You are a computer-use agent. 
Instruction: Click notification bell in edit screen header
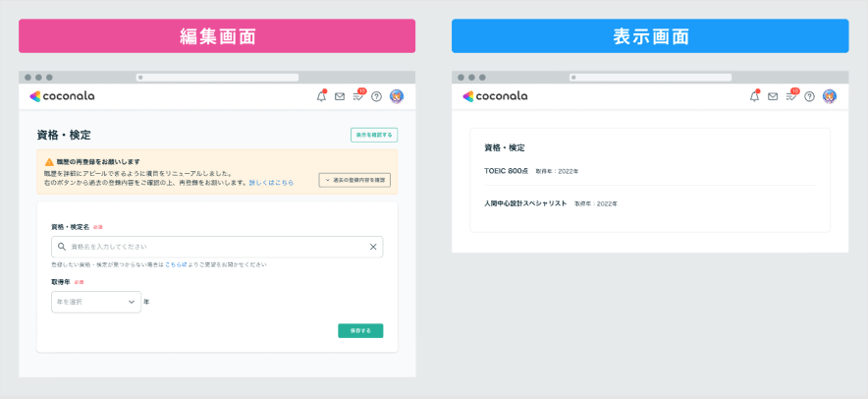coord(321,96)
